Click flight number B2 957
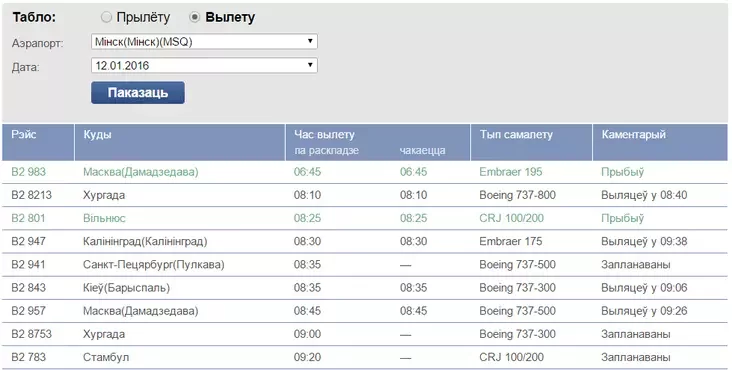The image size is (732, 370). coord(28,311)
